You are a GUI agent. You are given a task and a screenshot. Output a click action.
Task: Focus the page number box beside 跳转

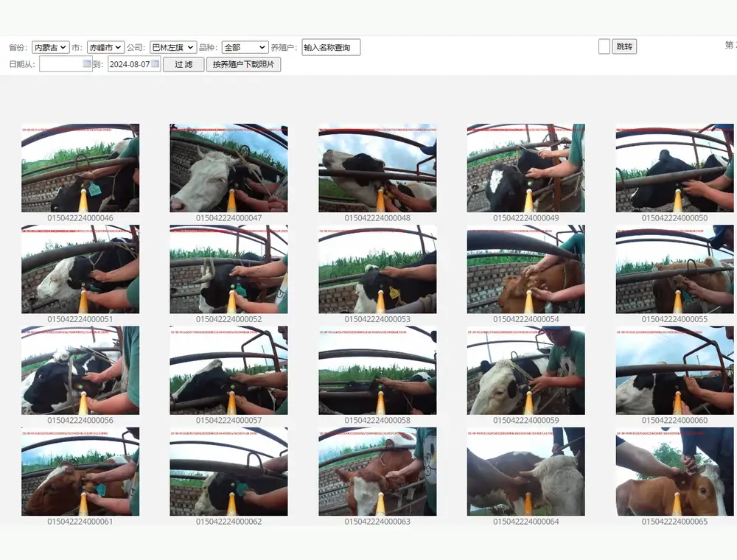coord(604,46)
